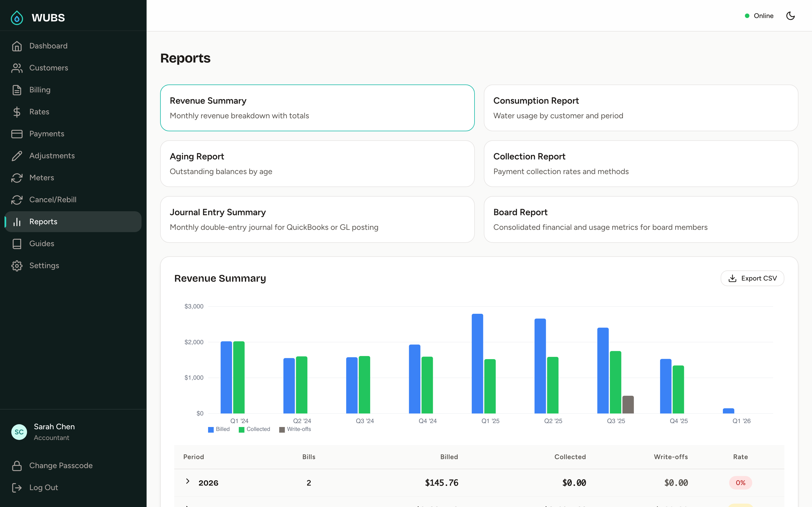Open Adjustments via the pencil icon
This screenshot has height=507, width=812.
(17, 155)
